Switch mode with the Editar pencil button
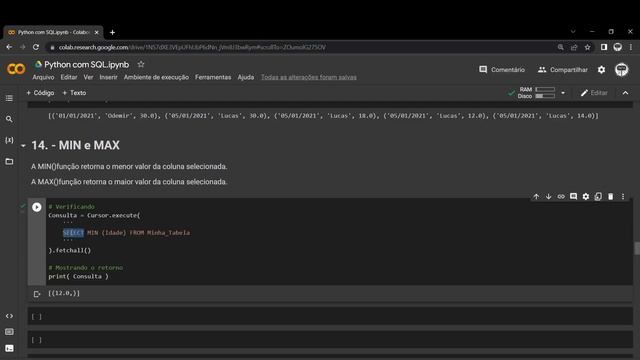640x360 pixels. click(x=594, y=93)
